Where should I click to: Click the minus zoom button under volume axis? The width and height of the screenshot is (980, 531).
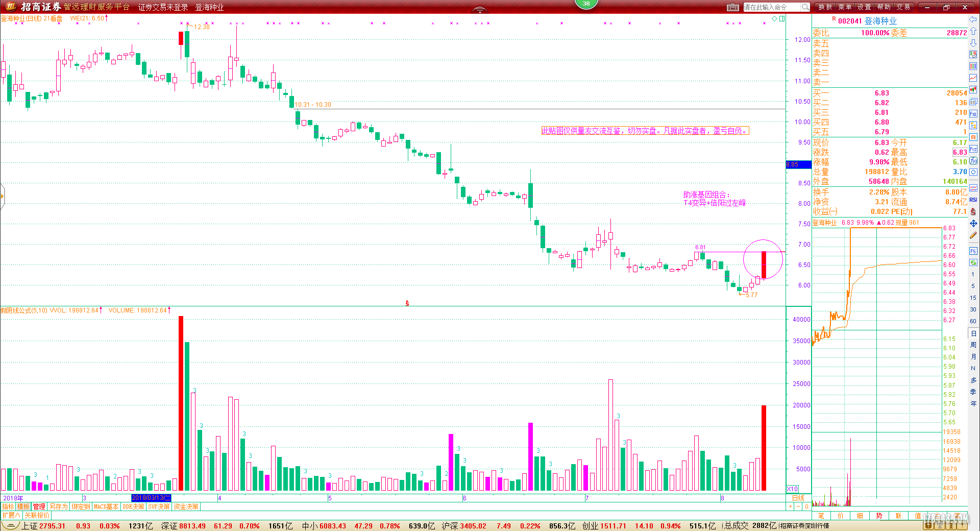tap(798, 506)
